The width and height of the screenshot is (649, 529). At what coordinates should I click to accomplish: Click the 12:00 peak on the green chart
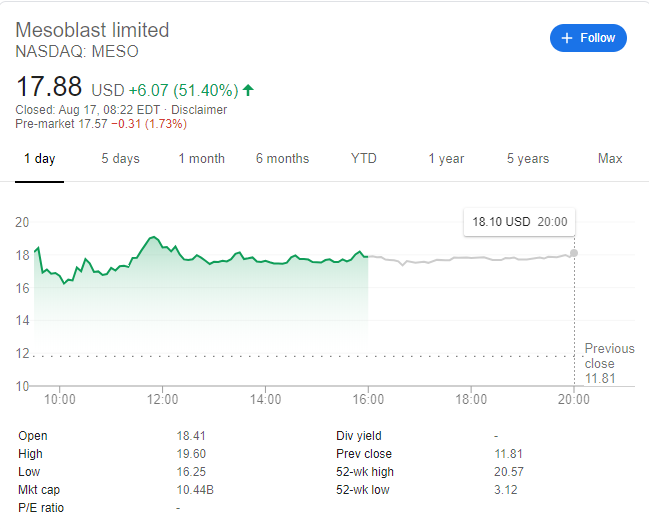click(x=153, y=237)
